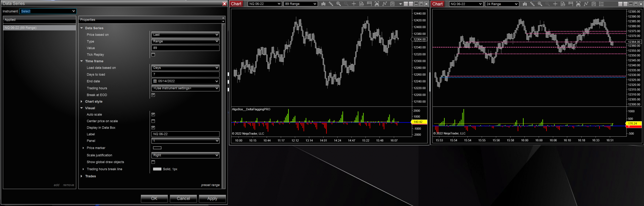Open Trading hours dropdown

click(185, 88)
